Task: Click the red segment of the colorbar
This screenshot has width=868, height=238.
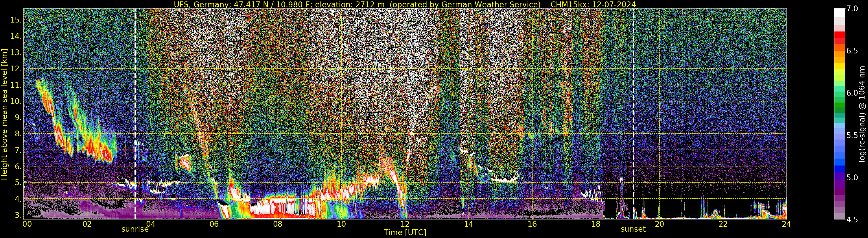Action: coord(839,35)
